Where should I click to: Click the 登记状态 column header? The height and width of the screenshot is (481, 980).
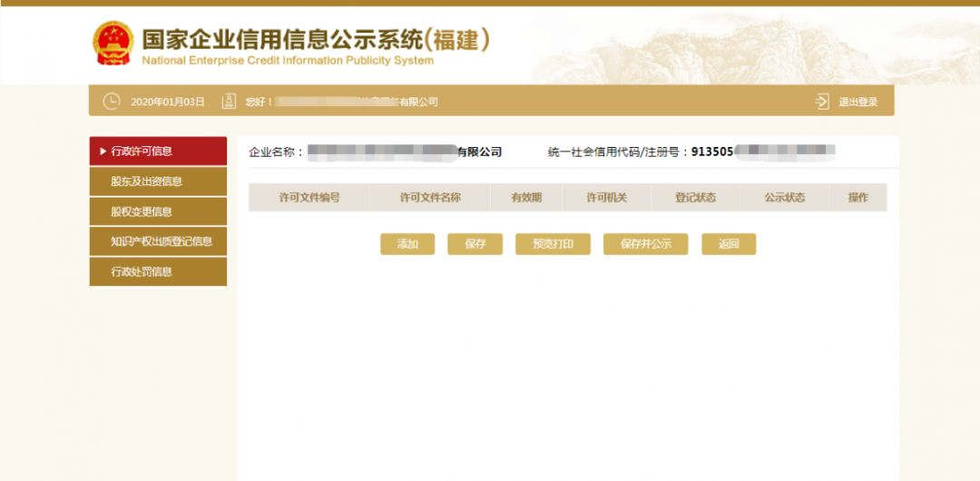coord(695,197)
